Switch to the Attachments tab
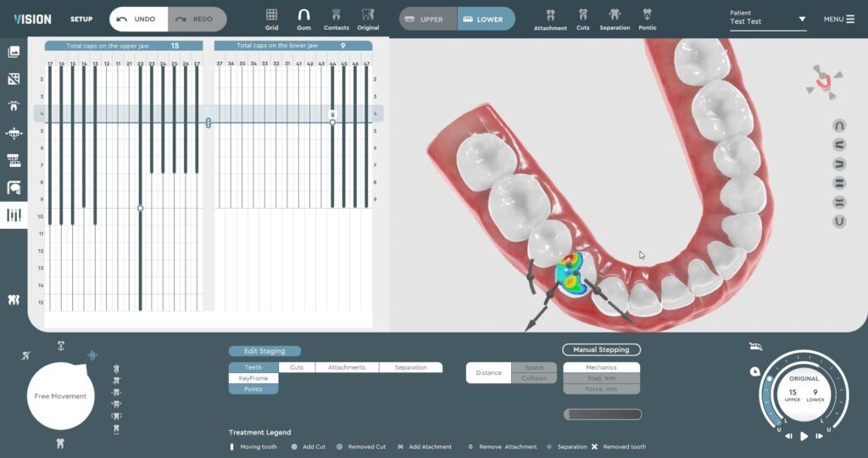This screenshot has width=868, height=458. [347, 367]
